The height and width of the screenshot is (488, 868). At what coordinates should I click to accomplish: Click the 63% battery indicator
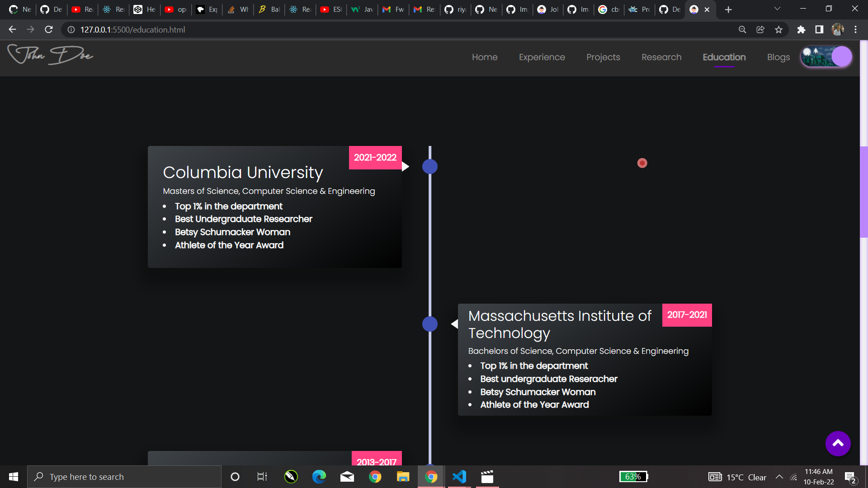click(x=634, y=477)
